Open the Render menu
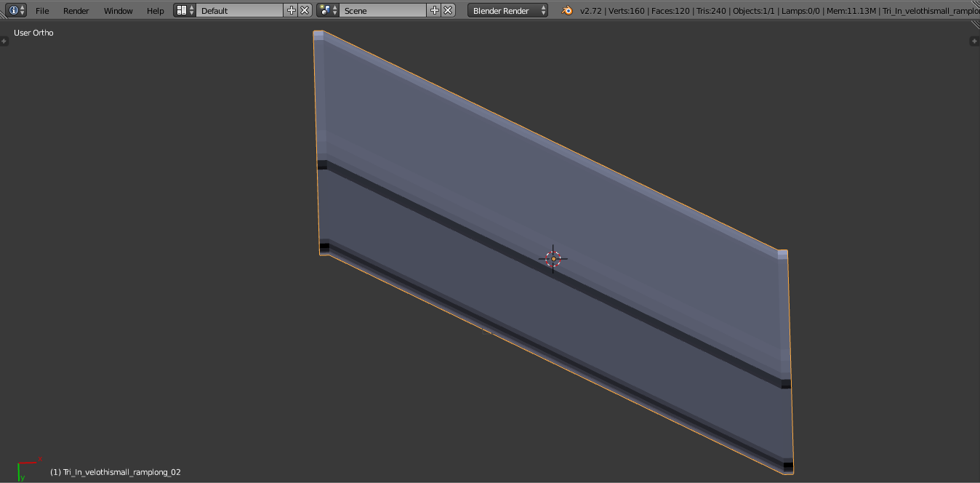Image resolution: width=980 pixels, height=483 pixels. (x=76, y=11)
